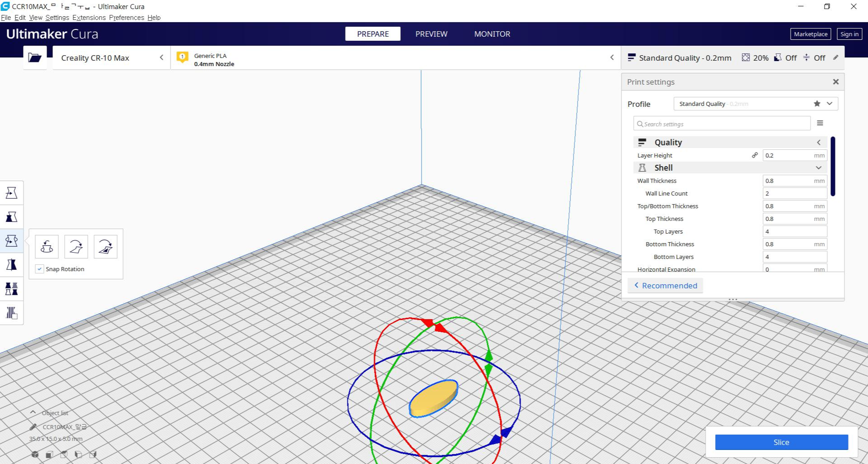Select the Move tool in left toolbar

(11, 193)
